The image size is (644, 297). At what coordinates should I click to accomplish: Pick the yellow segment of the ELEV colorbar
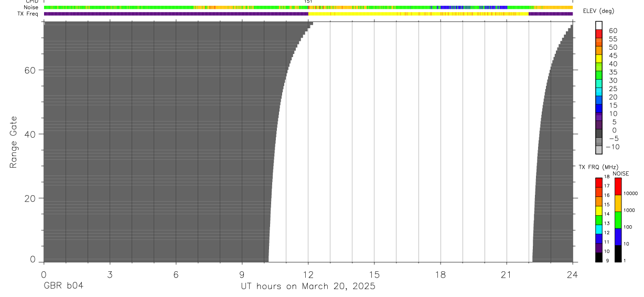click(x=599, y=59)
